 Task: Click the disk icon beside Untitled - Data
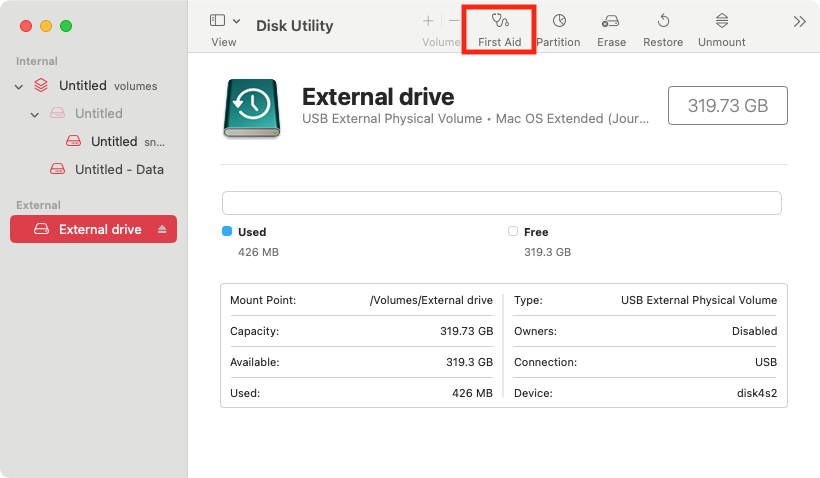[x=58, y=169]
